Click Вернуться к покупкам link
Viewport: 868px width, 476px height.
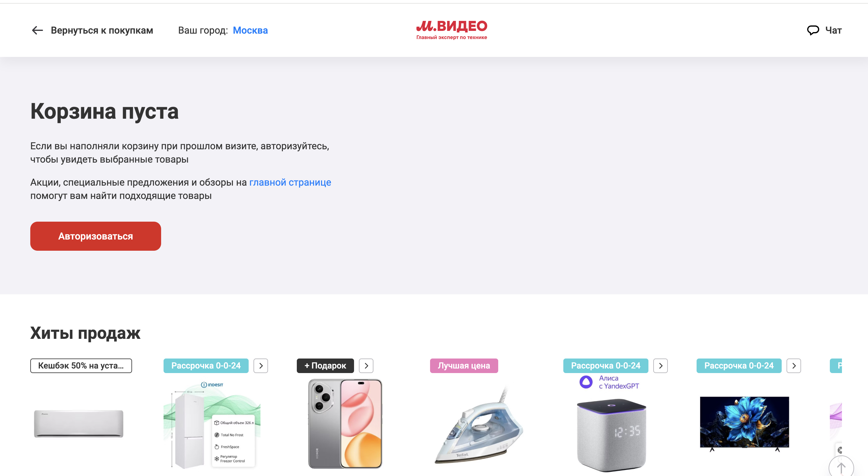pyautogui.click(x=102, y=30)
